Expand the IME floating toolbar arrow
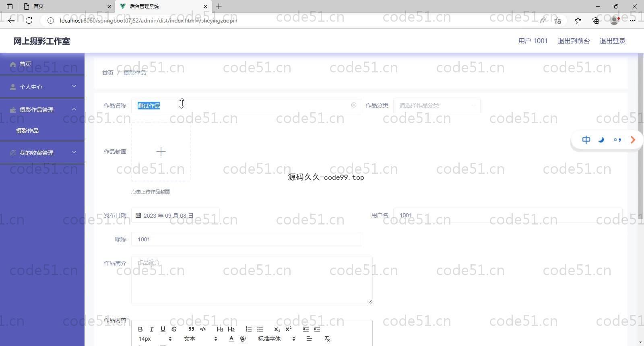The width and height of the screenshot is (644, 346). 633,140
